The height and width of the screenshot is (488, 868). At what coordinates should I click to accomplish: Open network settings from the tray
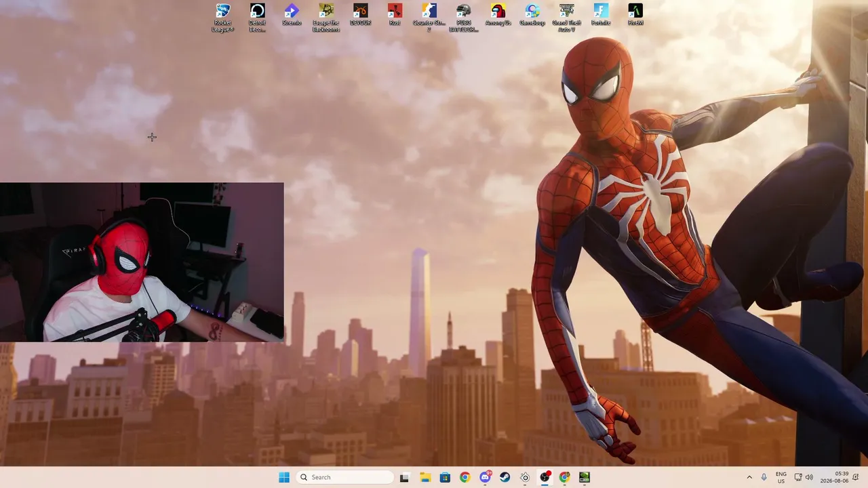point(798,477)
